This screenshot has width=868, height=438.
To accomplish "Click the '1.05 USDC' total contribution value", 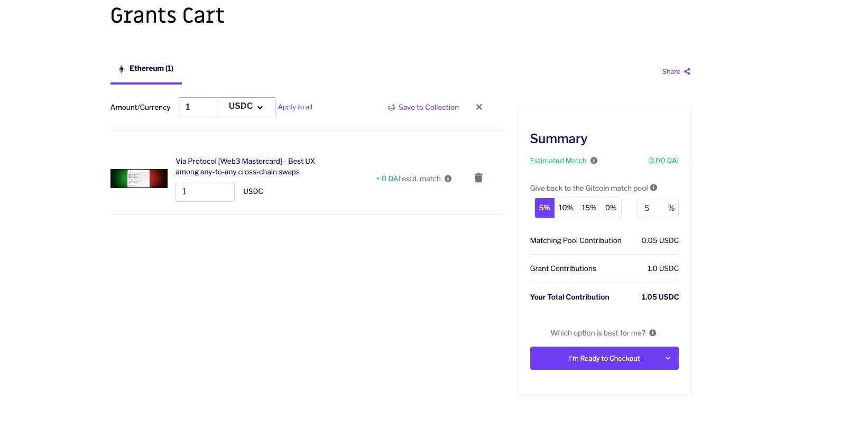I will tap(660, 297).
